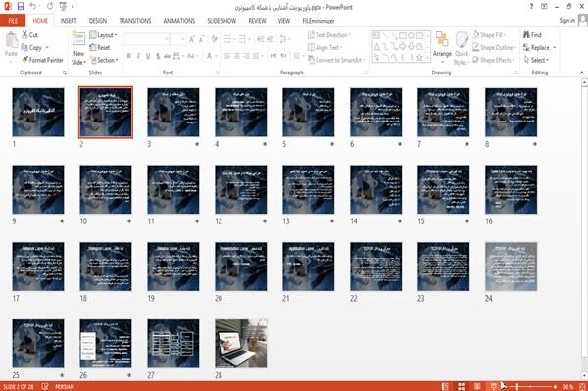The image size is (588, 391).
Task: Open the Select dropdown in Editing
Action: pos(536,60)
